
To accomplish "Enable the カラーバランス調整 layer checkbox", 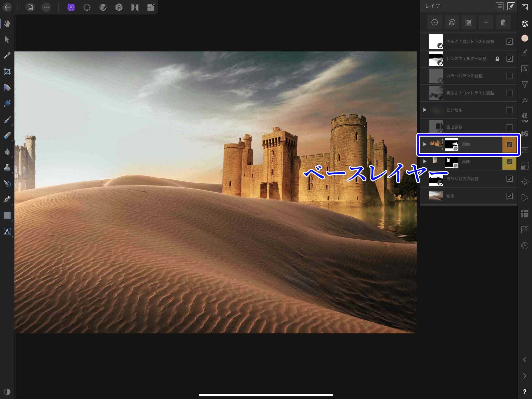I will (x=510, y=76).
